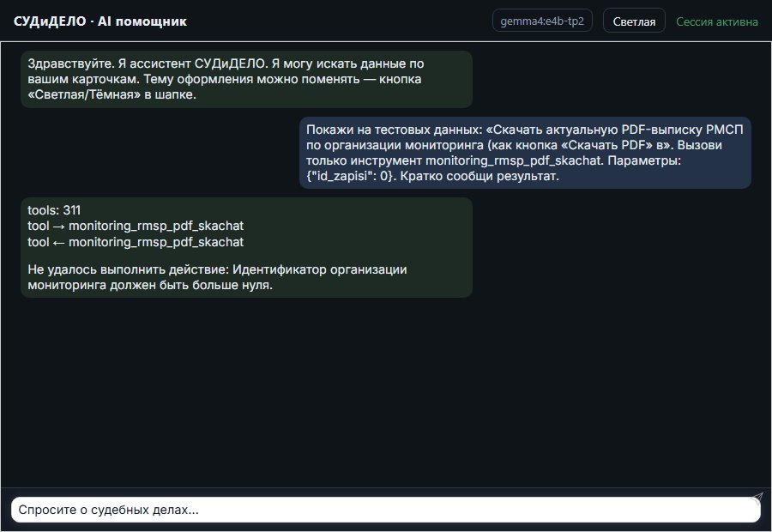Click the tools: 311 line
Screen dimensions: 772x532
54,210
